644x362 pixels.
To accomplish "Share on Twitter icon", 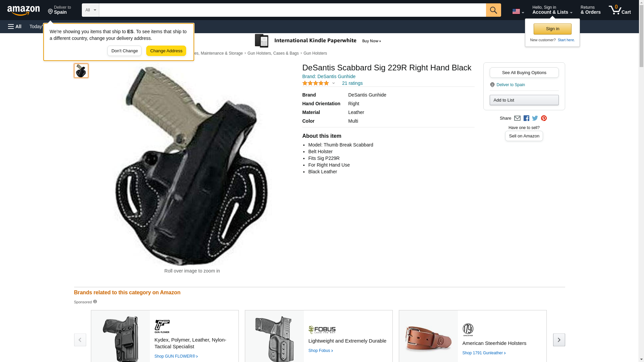I will [535, 118].
